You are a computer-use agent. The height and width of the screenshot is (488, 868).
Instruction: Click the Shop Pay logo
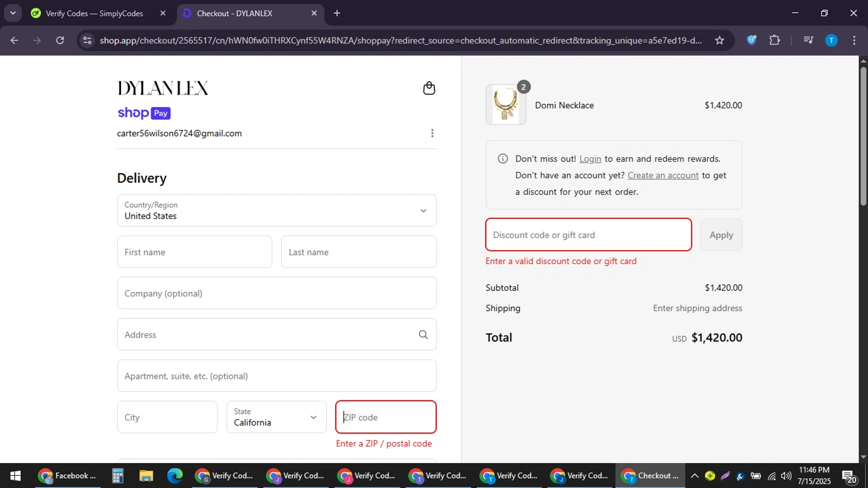pos(144,113)
